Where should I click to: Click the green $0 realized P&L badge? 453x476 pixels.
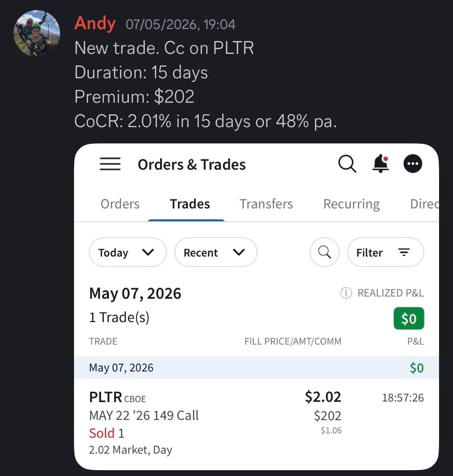(409, 319)
